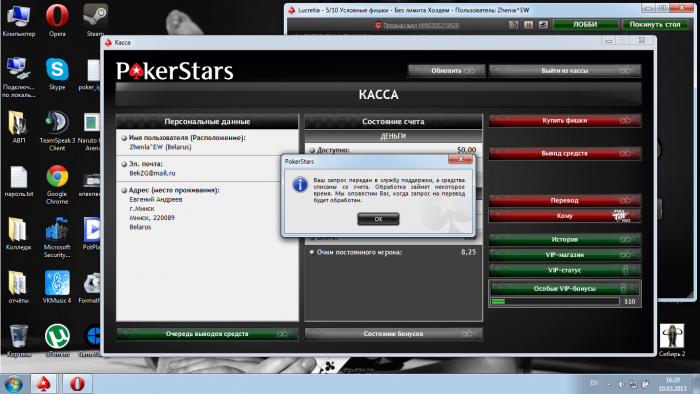Open Купить фишки

click(565, 120)
